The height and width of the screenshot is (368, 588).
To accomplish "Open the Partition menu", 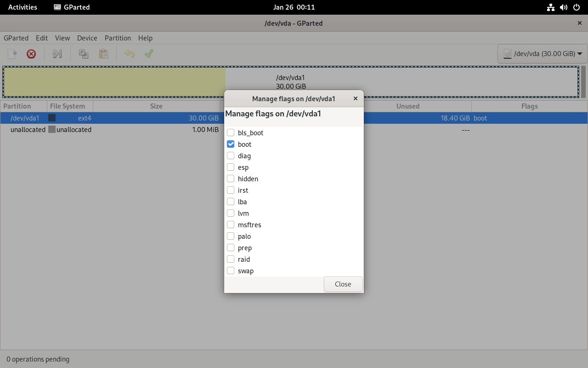I will [x=118, y=38].
